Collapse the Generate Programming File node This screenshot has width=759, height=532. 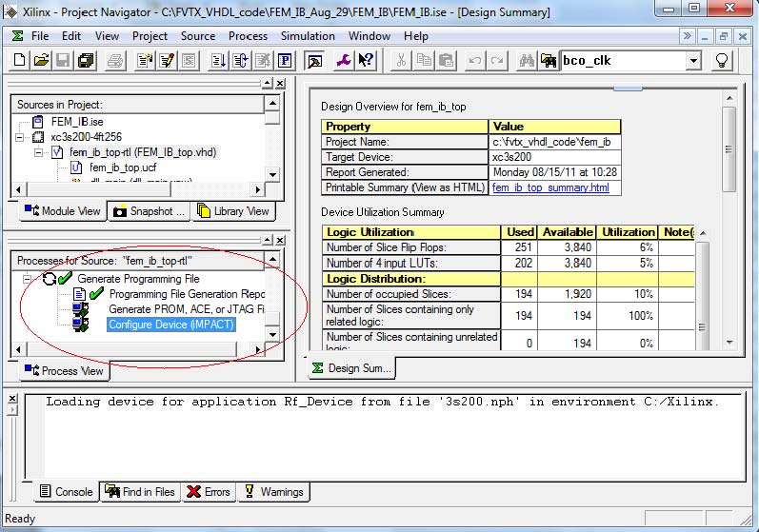click(x=26, y=279)
